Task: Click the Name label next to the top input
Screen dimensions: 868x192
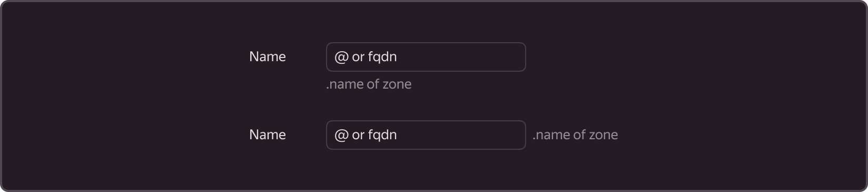Action: click(x=268, y=57)
